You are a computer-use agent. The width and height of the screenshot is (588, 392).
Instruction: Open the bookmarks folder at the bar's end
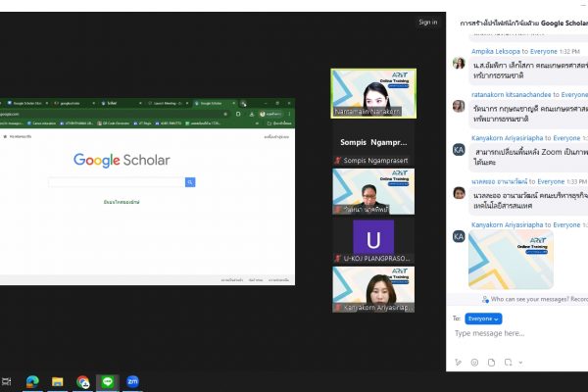tap(279, 123)
